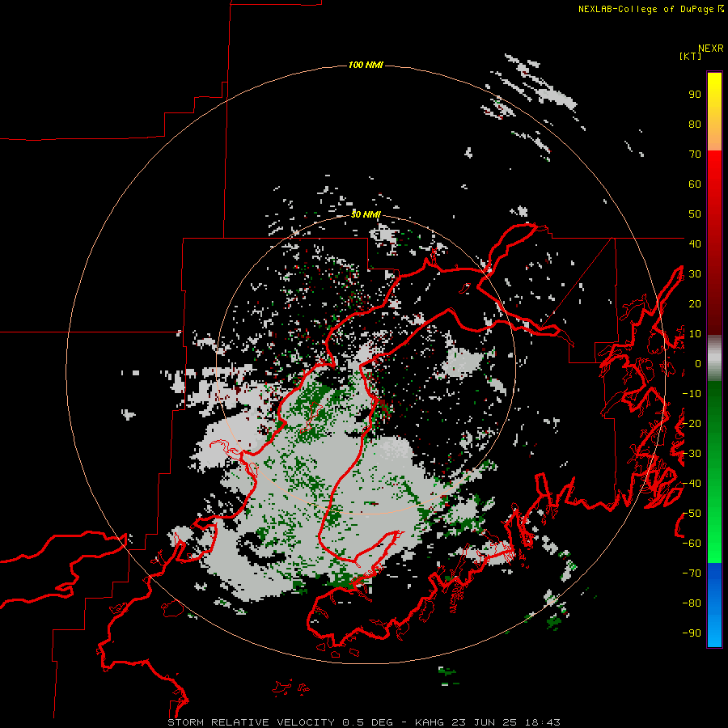Click the -30 value on velocity scale
728x728 pixels.
point(692,454)
